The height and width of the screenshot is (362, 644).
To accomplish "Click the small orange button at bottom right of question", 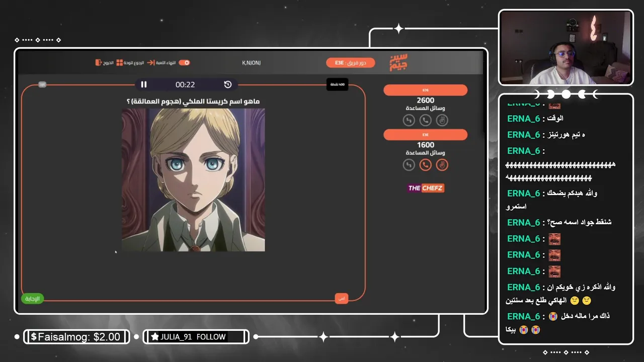I will [x=342, y=299].
